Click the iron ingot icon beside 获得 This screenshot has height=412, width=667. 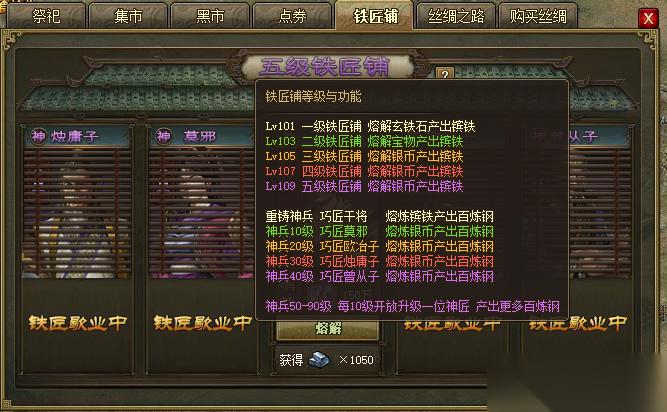[319, 360]
